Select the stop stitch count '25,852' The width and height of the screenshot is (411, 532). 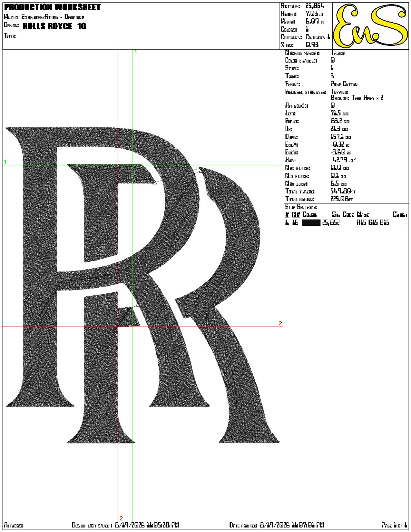[331, 222]
